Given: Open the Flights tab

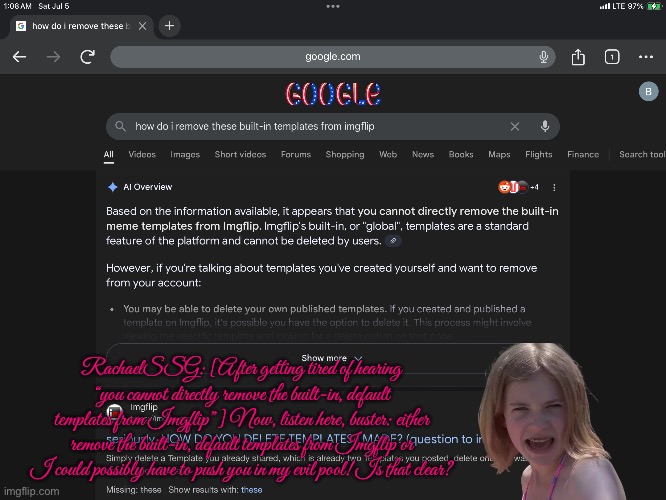Looking at the screenshot, I should click(539, 155).
